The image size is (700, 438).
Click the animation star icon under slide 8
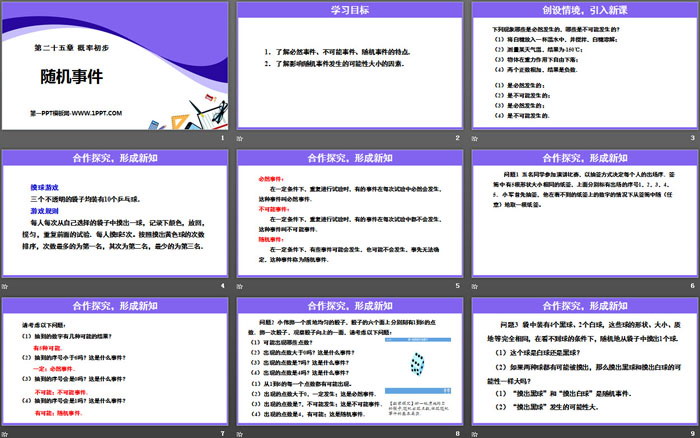click(240, 434)
